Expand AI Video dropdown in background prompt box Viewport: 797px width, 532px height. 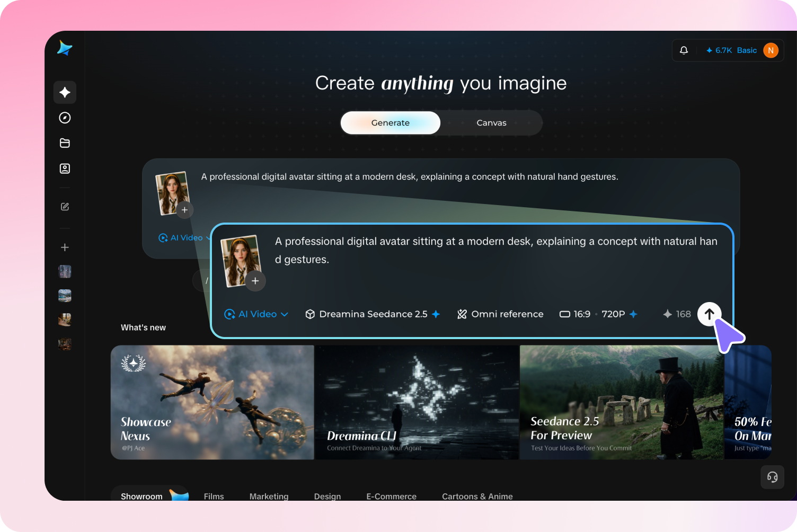point(184,238)
